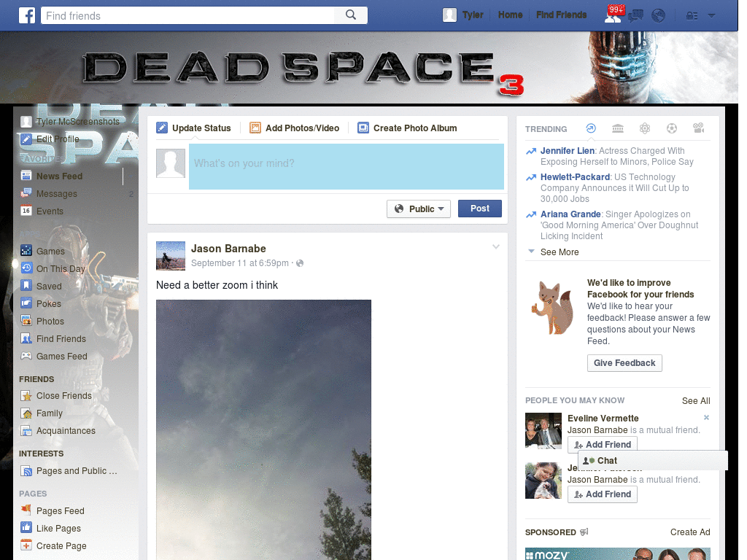Viewport: 747px width, 560px height.
Task: Select the entertainment camera icon in Trending
Action: (x=699, y=128)
